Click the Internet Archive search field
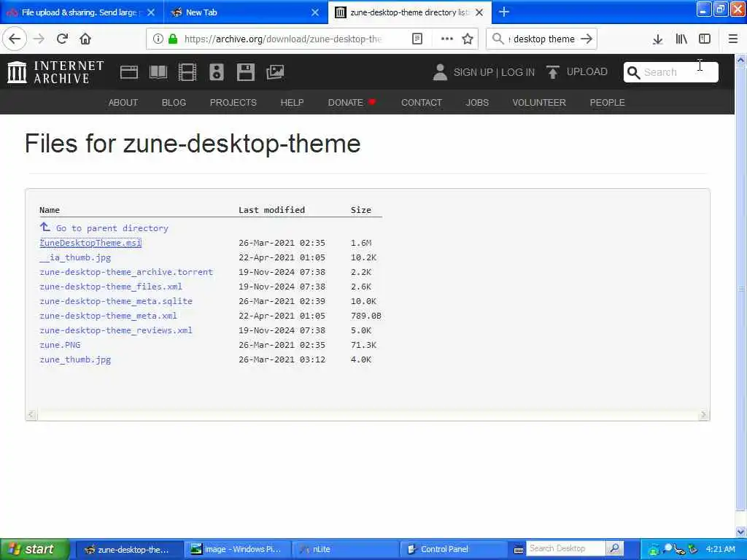Image resolution: width=747 pixels, height=560 pixels. [671, 72]
